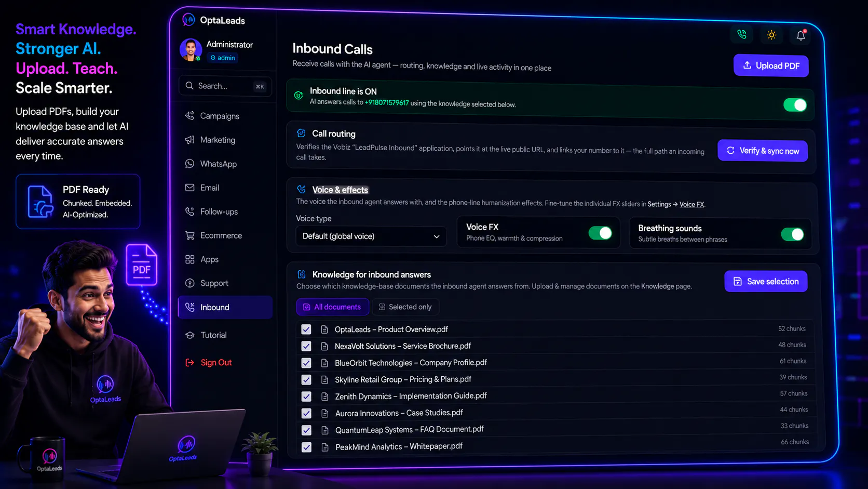The image size is (868, 489).
Task: Follow the Voice FX settings link
Action: click(x=691, y=204)
